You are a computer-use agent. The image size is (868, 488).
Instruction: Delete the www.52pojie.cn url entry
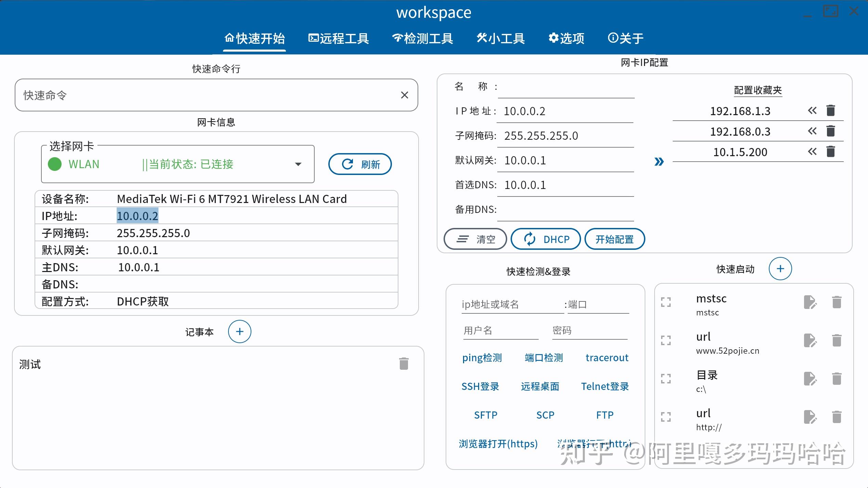(837, 340)
